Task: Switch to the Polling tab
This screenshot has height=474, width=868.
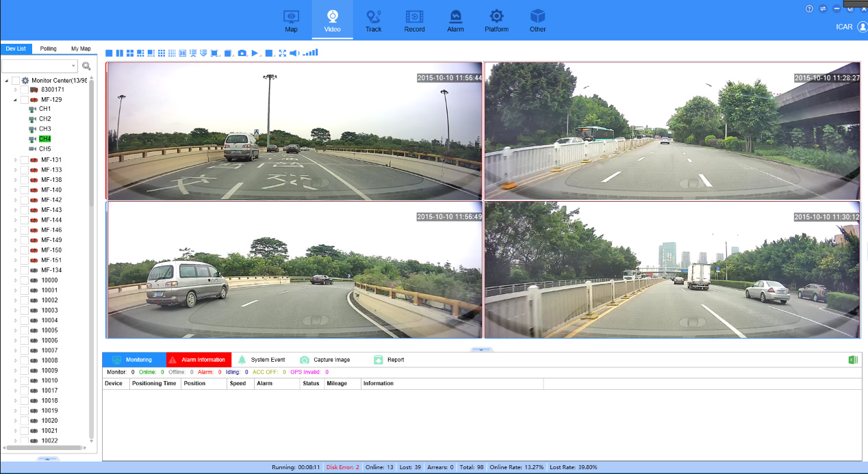Action: [48, 49]
